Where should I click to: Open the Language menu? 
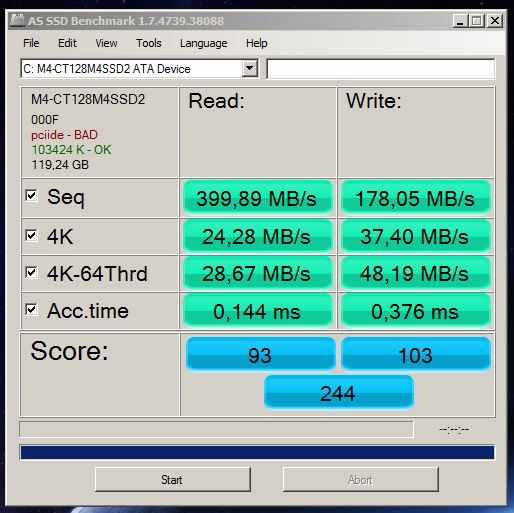[x=203, y=43]
